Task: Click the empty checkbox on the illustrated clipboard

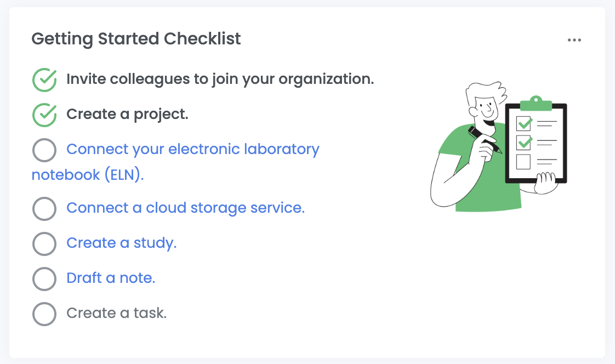Action: point(523,162)
